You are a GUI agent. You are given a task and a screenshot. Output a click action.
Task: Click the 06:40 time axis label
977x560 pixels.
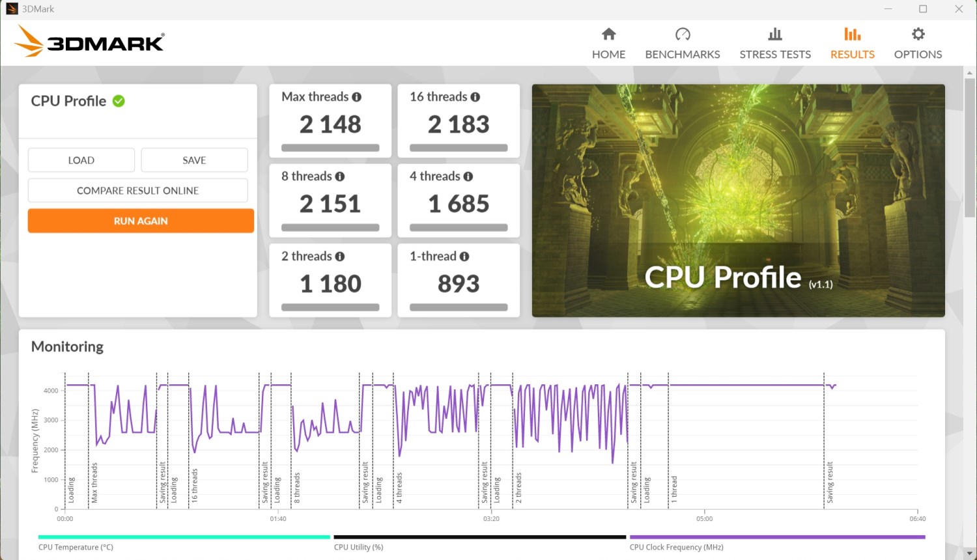tap(917, 519)
